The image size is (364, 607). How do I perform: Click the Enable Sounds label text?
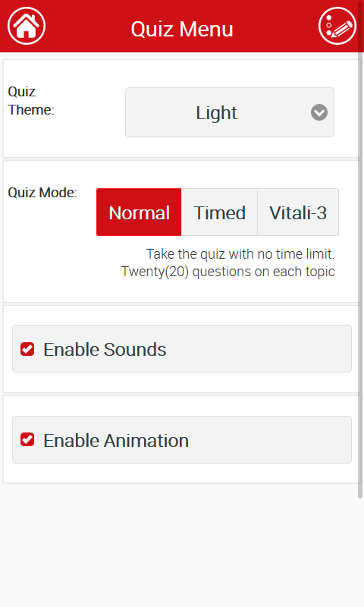coord(105,350)
